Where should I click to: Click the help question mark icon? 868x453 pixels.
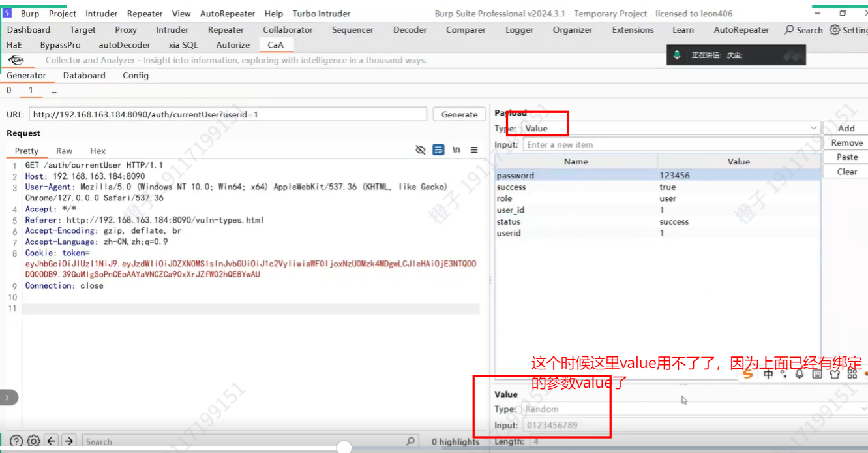point(16,441)
